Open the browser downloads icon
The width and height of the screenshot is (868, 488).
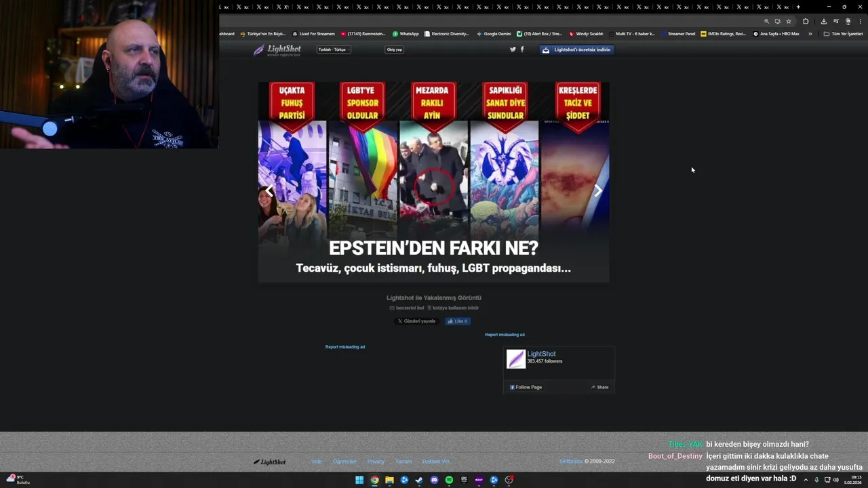(x=824, y=21)
